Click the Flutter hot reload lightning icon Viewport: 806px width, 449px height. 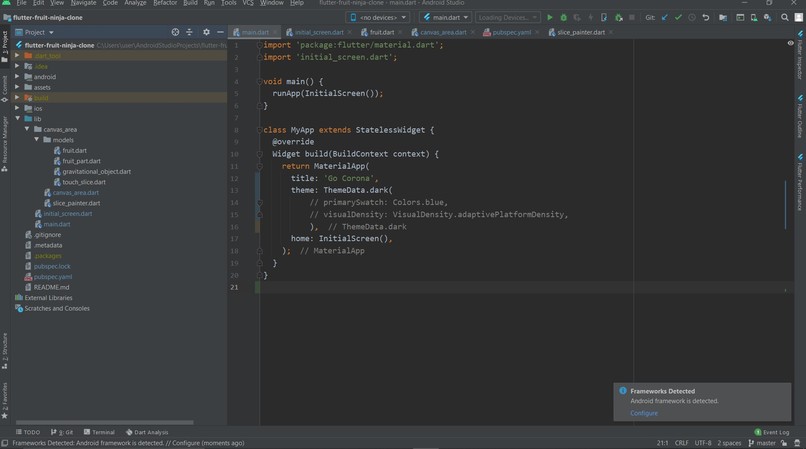[x=591, y=17]
